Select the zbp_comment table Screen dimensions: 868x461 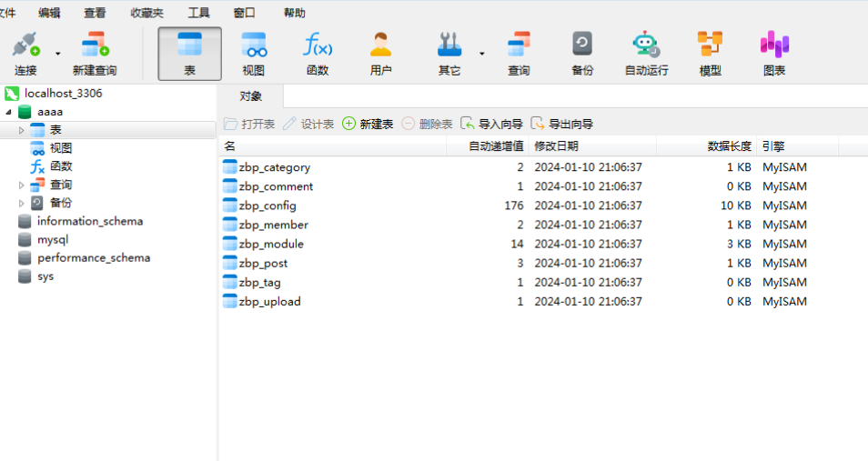(276, 186)
